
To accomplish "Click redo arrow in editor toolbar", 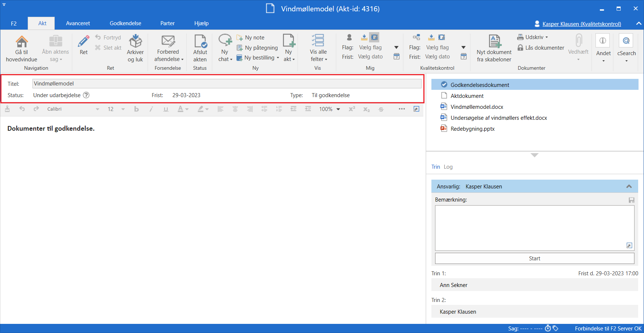I will (36, 109).
